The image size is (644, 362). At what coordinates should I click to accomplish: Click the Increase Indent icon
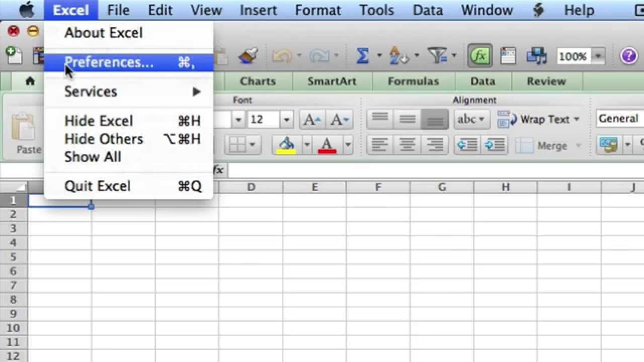[x=494, y=145]
